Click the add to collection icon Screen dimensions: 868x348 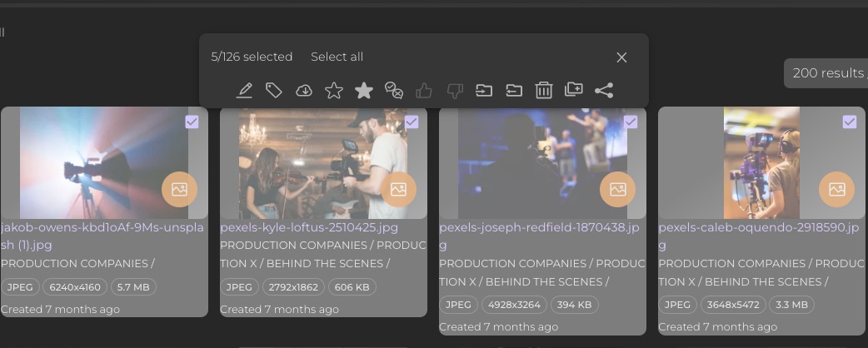(574, 91)
